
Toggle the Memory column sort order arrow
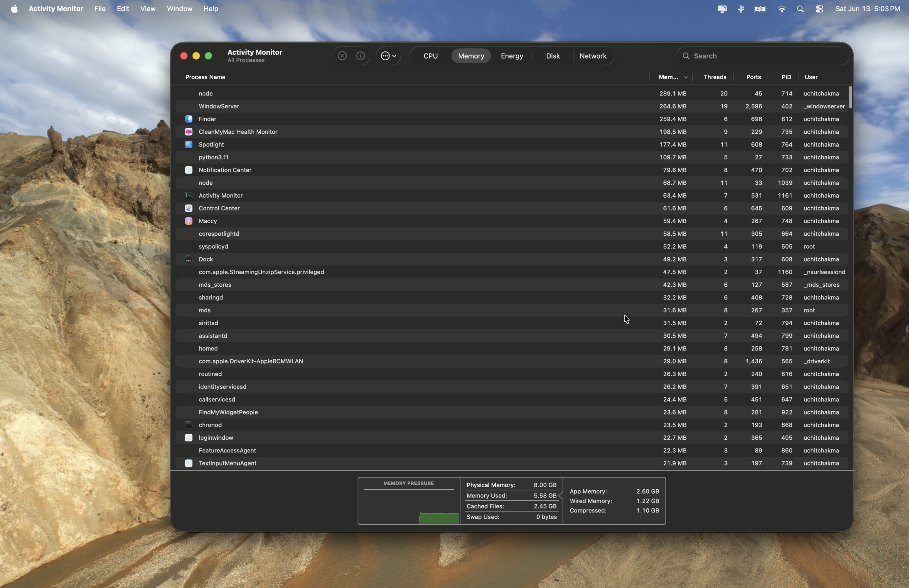[x=686, y=77]
